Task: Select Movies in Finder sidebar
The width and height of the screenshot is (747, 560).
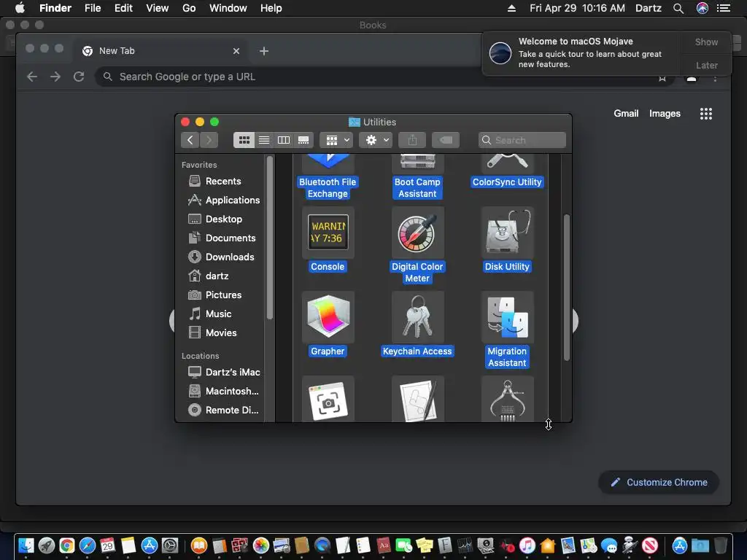Action: click(x=223, y=332)
